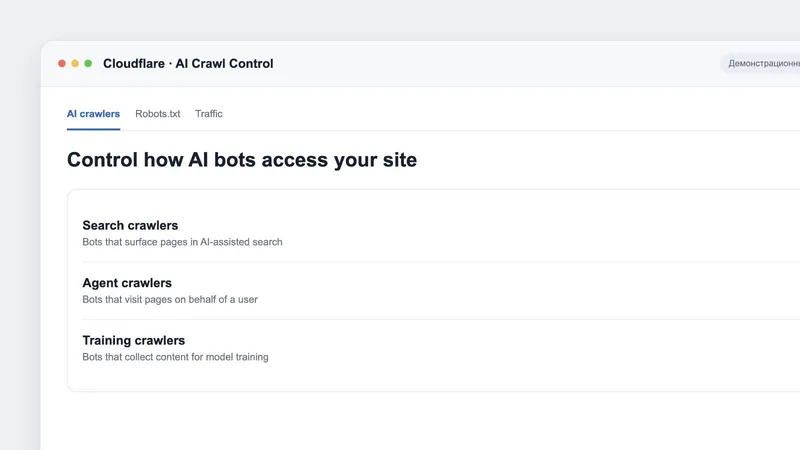Viewport: 800px width, 450px height.
Task: Switch to the AI crawlers tab
Action: pos(93,114)
